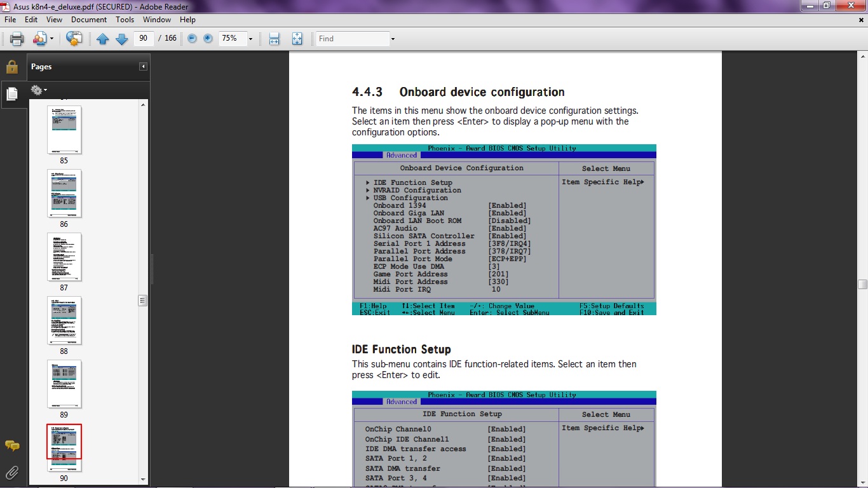Click 'USB Configuration' in the BIOS screenshot

(x=410, y=198)
